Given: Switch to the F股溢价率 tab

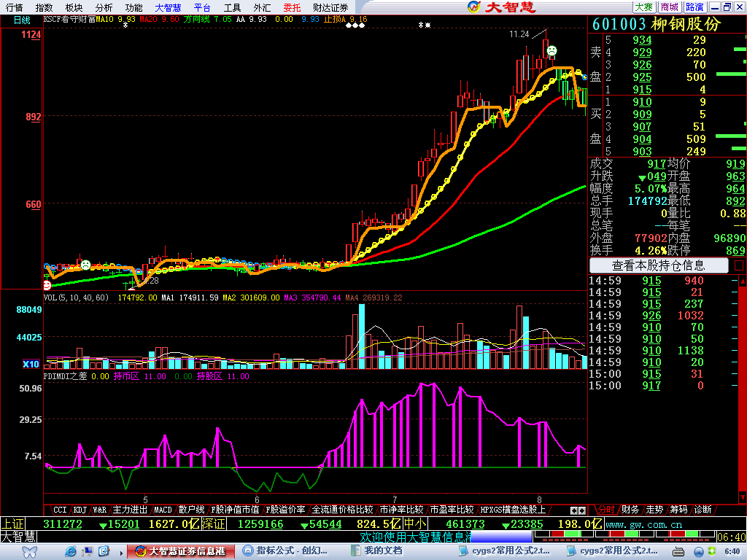Looking at the screenshot, I should [x=285, y=510].
